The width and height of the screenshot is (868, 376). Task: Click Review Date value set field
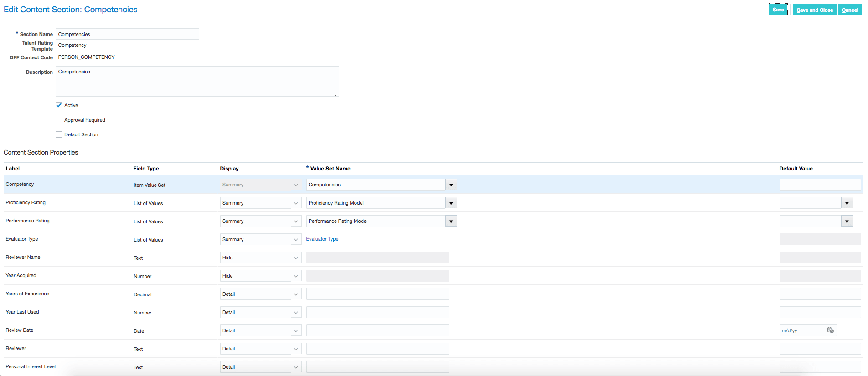[x=378, y=330]
